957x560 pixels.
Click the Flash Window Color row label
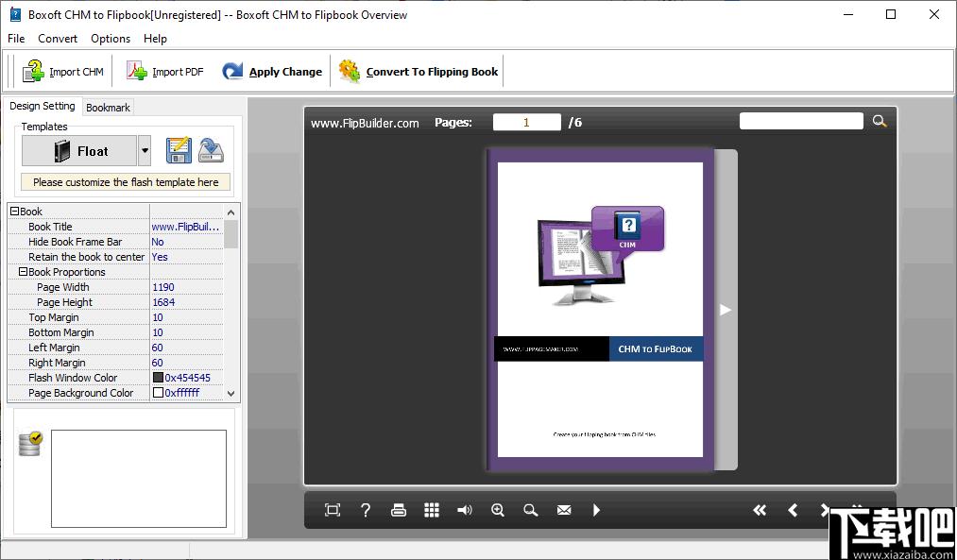point(73,378)
